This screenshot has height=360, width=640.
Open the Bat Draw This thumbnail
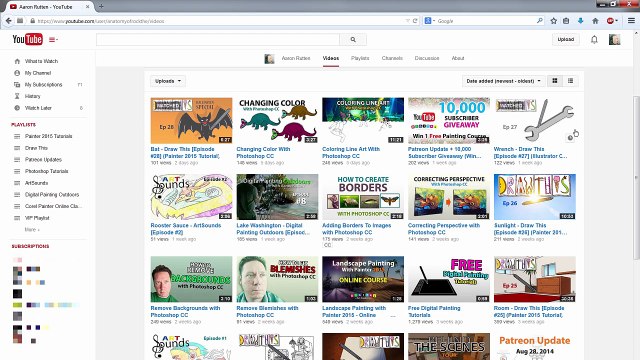[191, 120]
